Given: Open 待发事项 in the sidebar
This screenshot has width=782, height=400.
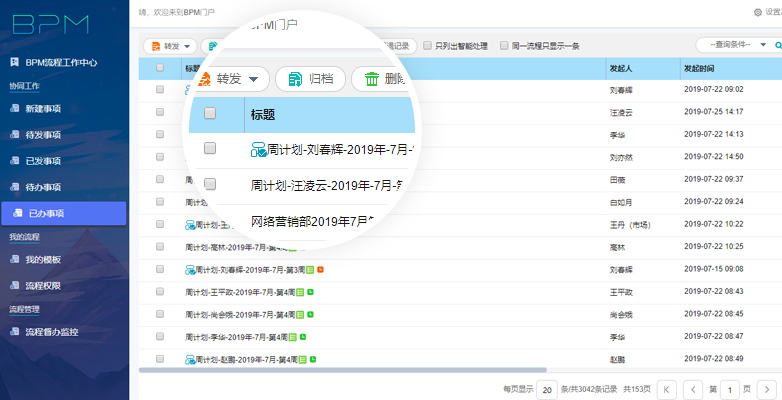Looking at the screenshot, I should [x=42, y=134].
